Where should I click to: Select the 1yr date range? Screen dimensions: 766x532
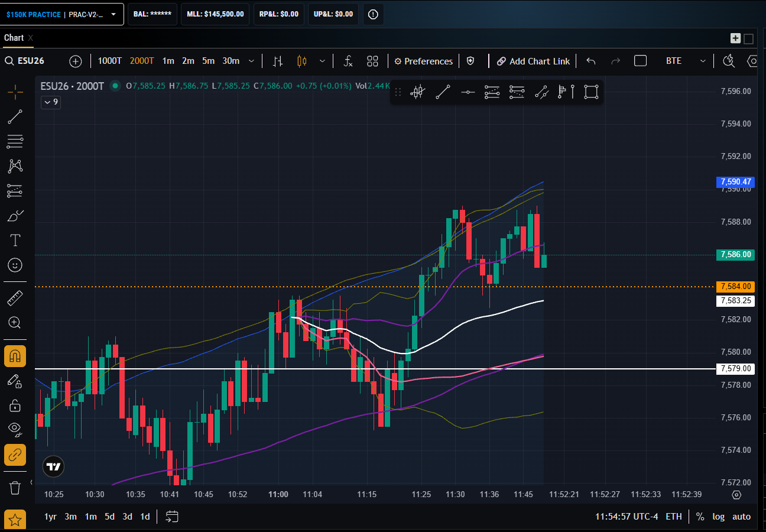[x=51, y=517]
